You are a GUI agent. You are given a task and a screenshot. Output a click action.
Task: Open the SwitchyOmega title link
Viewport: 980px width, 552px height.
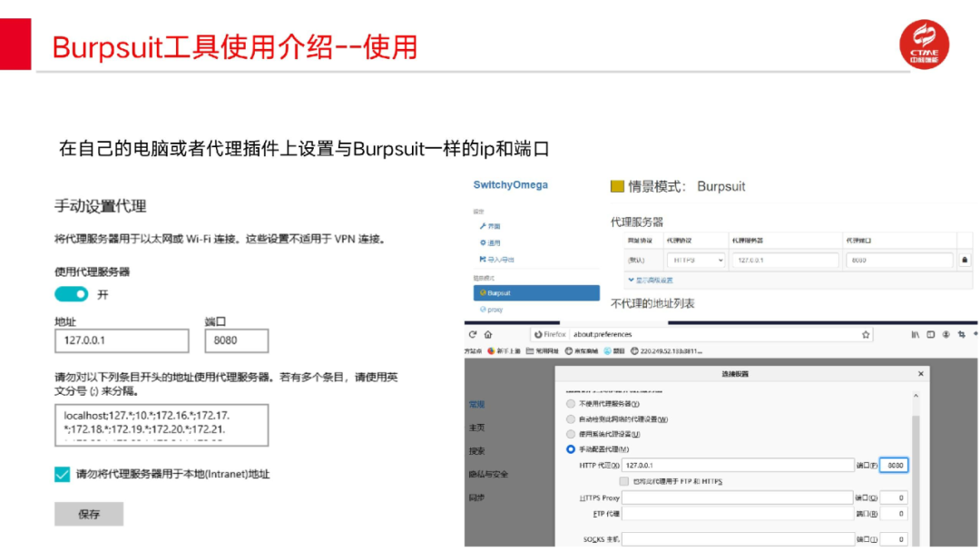pos(511,185)
